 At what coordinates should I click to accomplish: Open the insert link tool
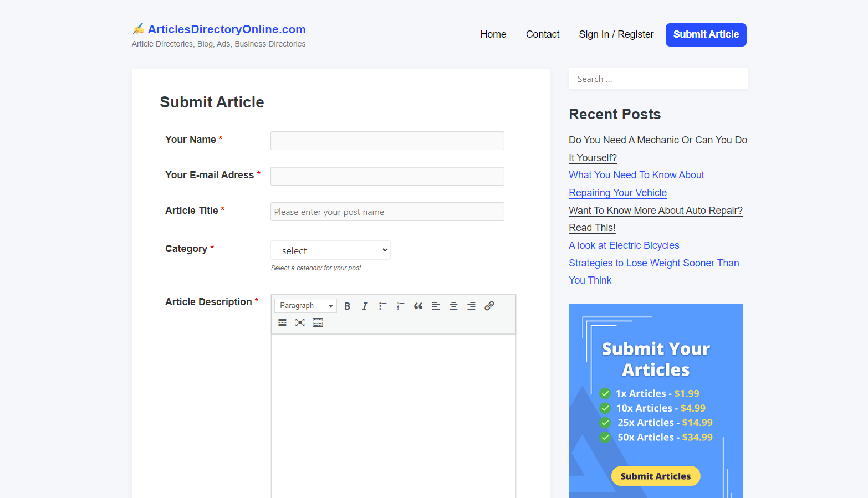click(x=489, y=306)
